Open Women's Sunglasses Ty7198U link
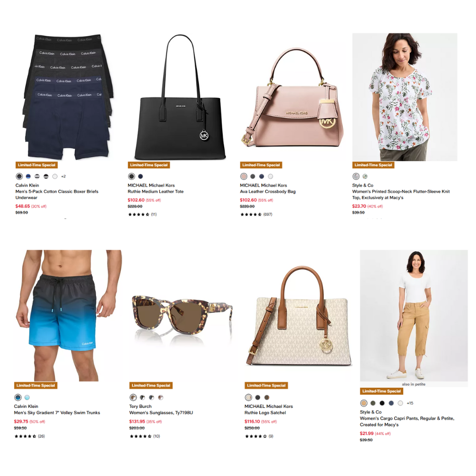476x476 pixels. click(161, 413)
